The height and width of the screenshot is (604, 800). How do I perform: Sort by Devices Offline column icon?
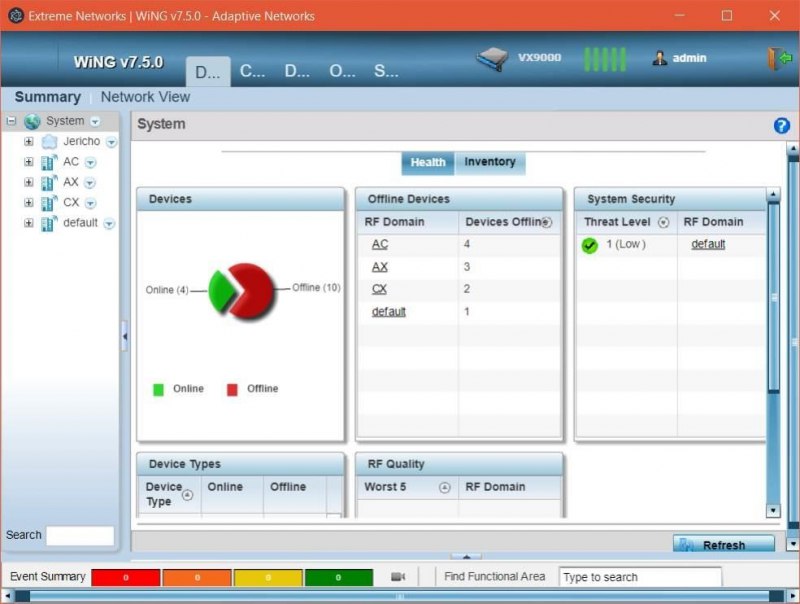(547, 222)
